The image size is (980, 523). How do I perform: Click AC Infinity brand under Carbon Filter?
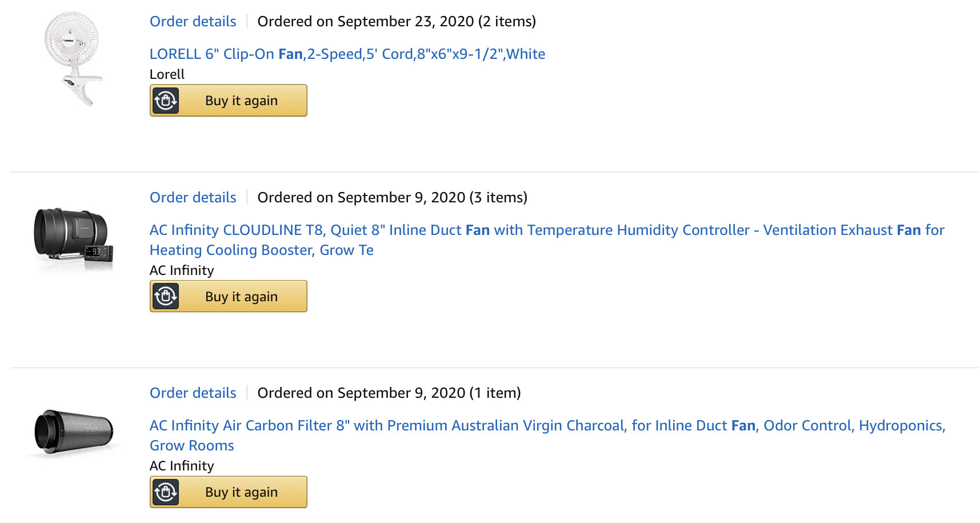[x=182, y=466]
